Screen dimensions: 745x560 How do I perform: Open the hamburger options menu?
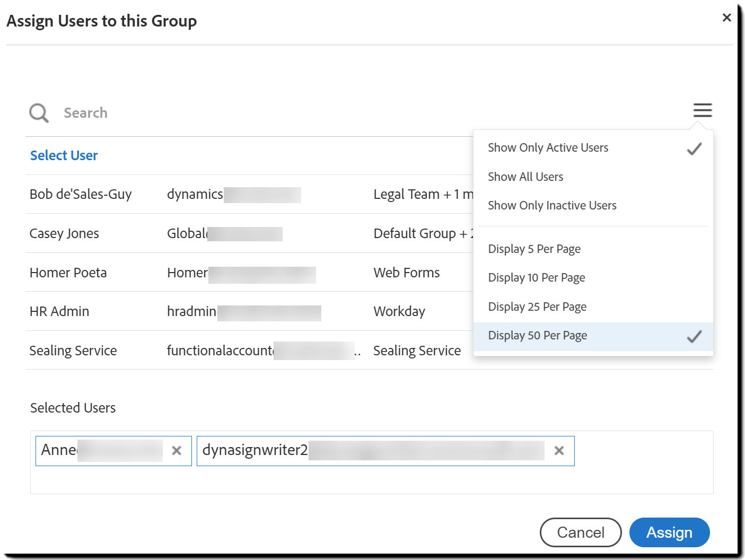pyautogui.click(x=702, y=110)
